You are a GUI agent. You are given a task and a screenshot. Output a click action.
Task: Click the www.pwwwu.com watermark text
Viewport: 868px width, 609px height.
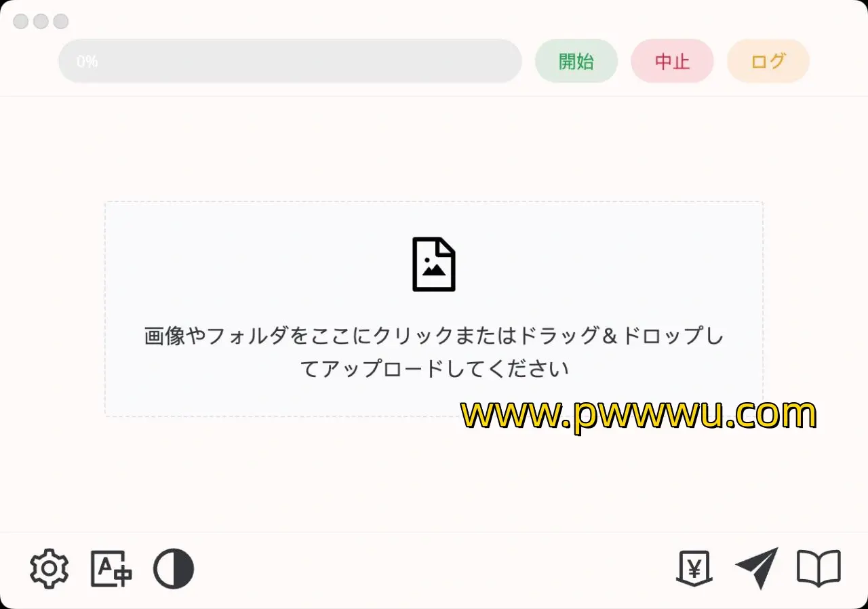coord(638,414)
